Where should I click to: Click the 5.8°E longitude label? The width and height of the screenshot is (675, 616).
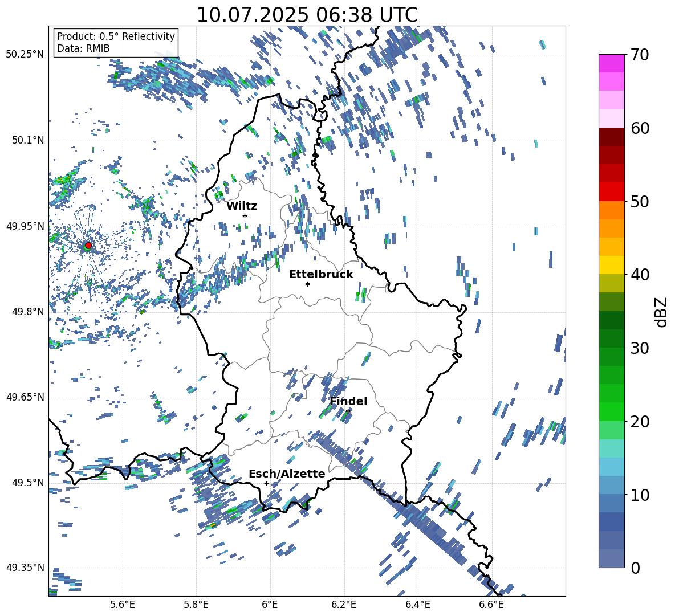[196, 605]
